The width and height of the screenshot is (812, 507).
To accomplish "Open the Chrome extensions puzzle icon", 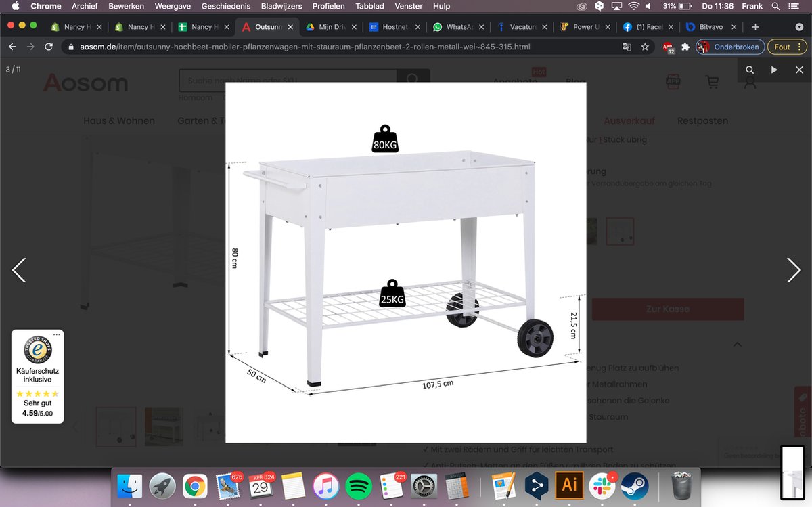I will [x=685, y=47].
